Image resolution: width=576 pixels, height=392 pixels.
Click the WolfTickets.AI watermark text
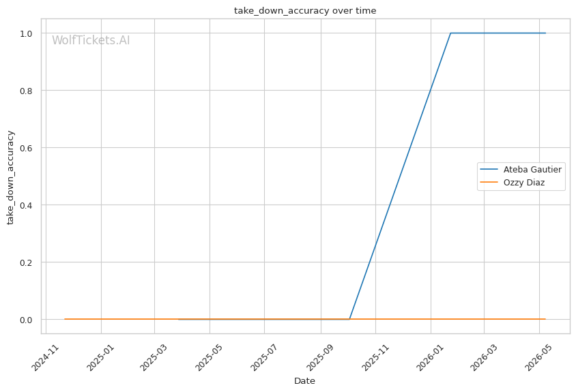coord(91,40)
